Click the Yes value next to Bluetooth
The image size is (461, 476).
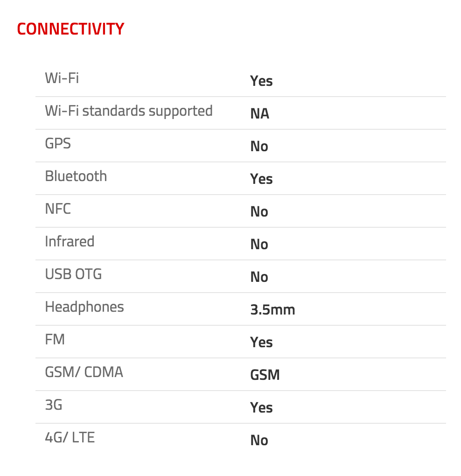click(261, 179)
